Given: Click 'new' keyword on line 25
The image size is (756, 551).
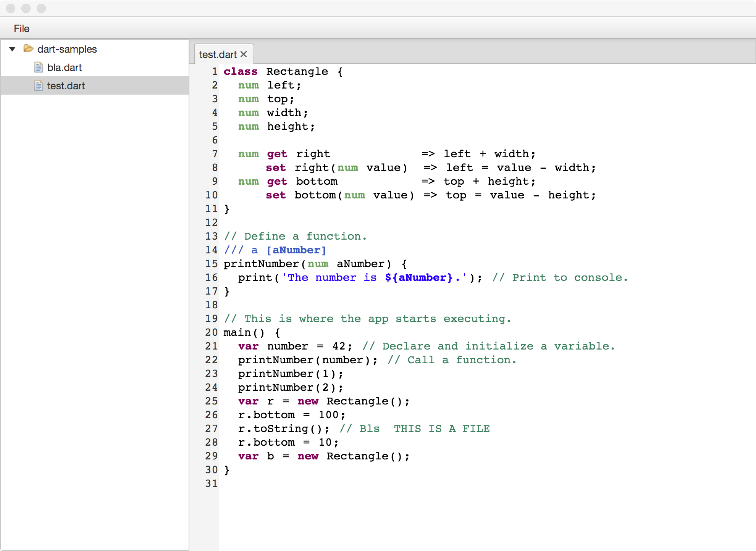Looking at the screenshot, I should (308, 401).
